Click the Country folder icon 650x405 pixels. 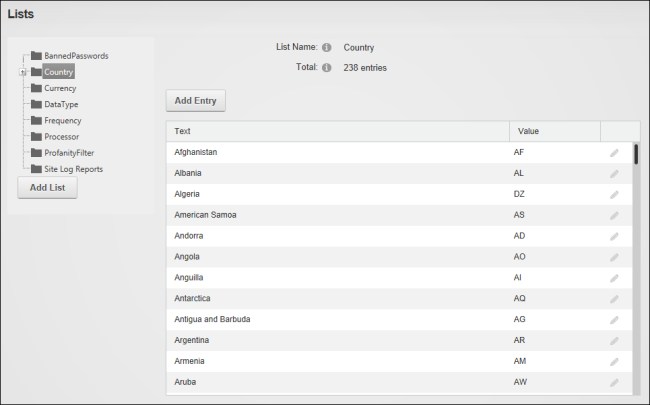tap(36, 72)
